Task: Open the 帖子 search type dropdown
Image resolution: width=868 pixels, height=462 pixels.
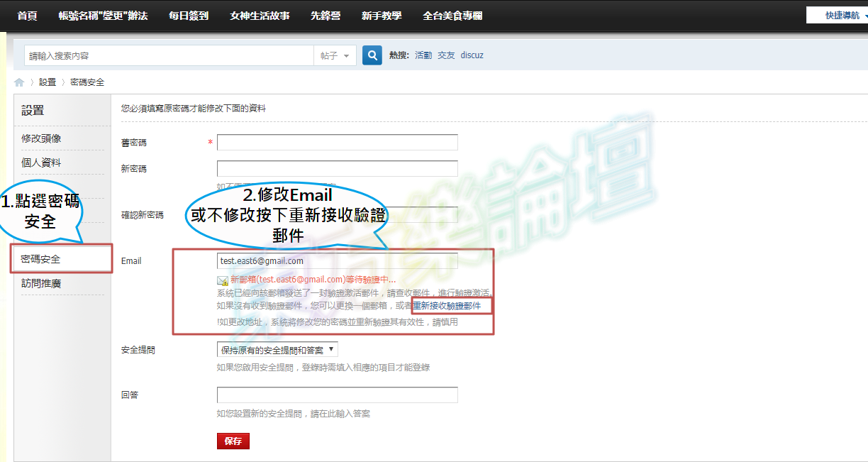Action: tap(335, 55)
